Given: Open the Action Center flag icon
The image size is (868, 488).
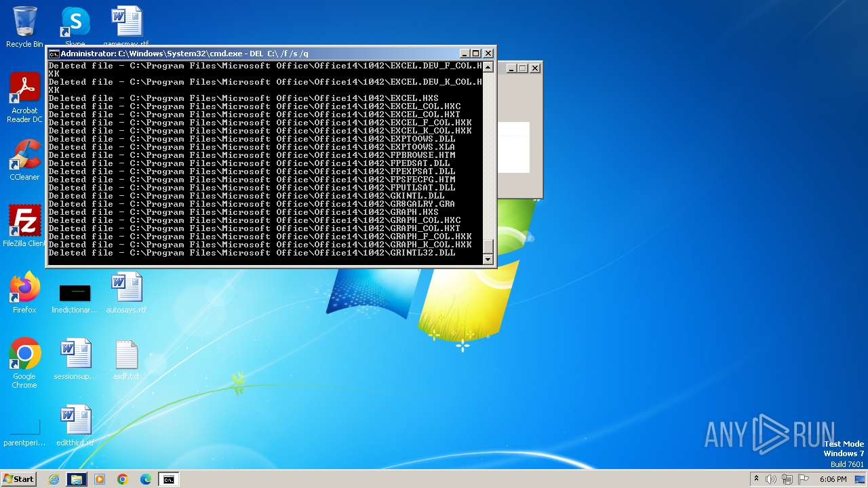Looking at the screenshot, I should point(804,479).
